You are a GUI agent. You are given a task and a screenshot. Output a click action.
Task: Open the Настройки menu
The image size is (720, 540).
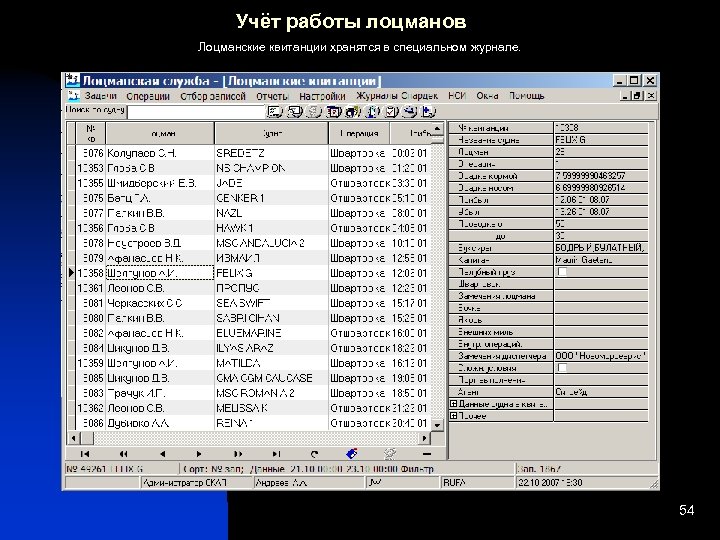pos(322,96)
